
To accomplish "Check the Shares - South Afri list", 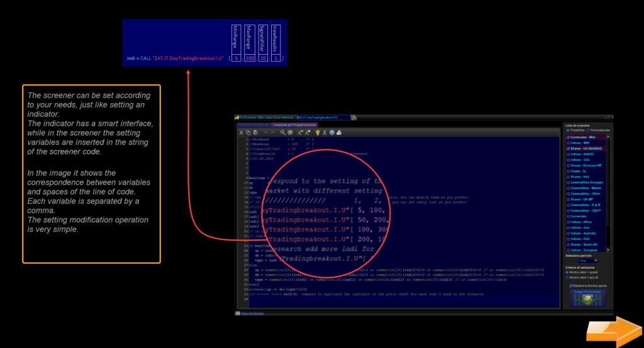I will pos(569,244).
